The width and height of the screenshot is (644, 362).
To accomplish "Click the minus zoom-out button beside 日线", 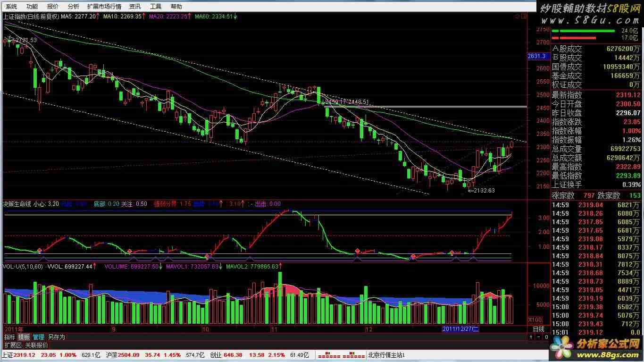I will [x=538, y=337].
